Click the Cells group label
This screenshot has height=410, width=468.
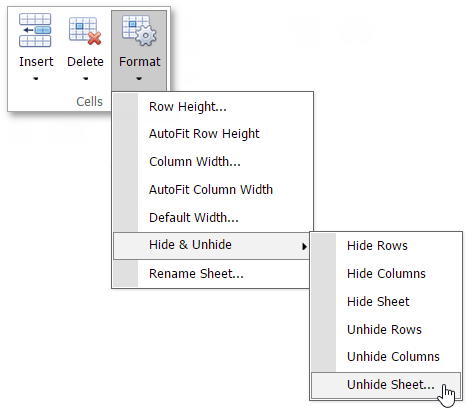tap(89, 102)
